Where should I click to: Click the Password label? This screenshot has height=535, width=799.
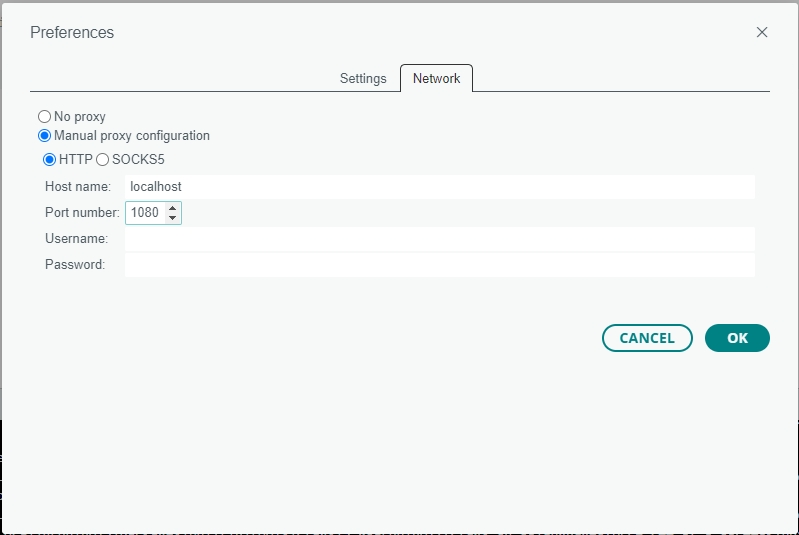point(75,264)
